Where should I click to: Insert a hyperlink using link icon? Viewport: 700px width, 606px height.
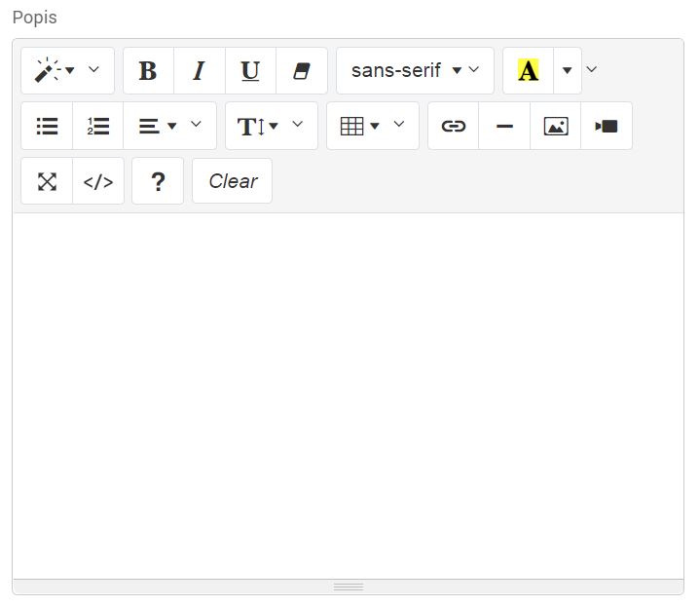coord(454,127)
